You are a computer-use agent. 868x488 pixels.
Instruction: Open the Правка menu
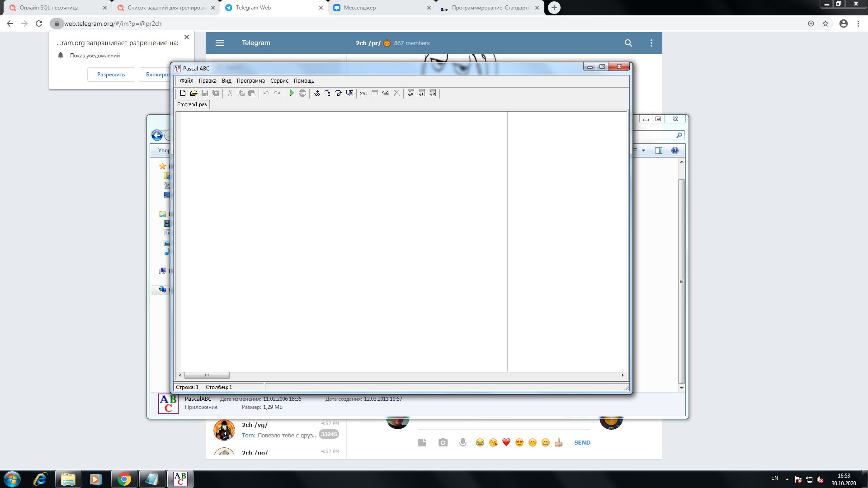(x=208, y=81)
